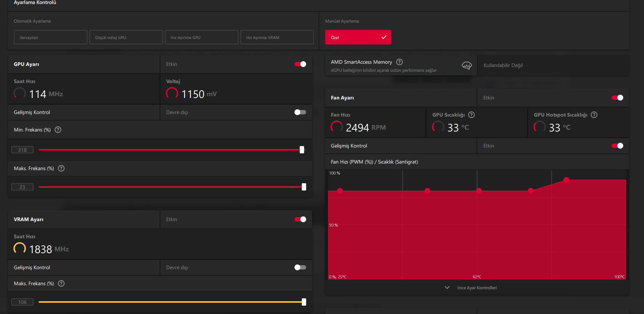Image resolution: width=644 pixels, height=314 pixels.
Task: Click fan curve point at 62°C line
Action: coord(479,191)
